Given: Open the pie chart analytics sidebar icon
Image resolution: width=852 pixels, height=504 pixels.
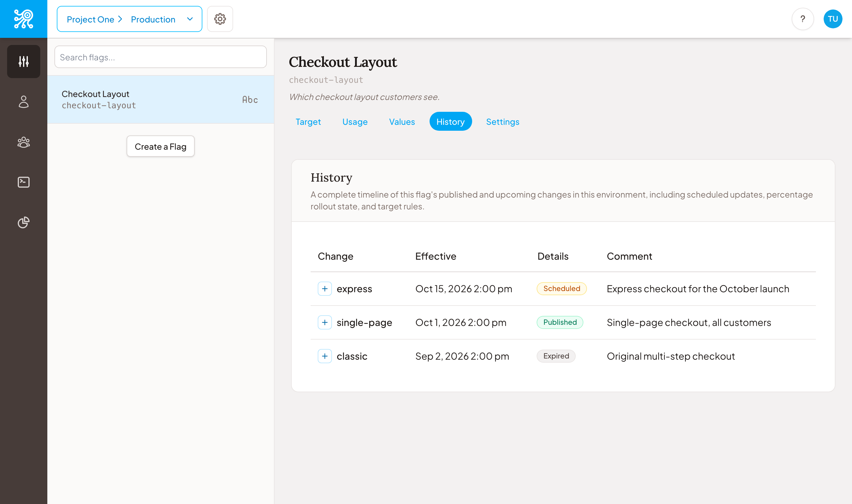Looking at the screenshot, I should [23, 222].
